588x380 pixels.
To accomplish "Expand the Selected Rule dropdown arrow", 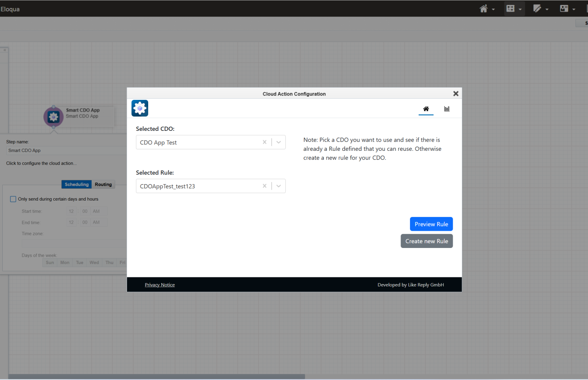I will click(x=279, y=186).
